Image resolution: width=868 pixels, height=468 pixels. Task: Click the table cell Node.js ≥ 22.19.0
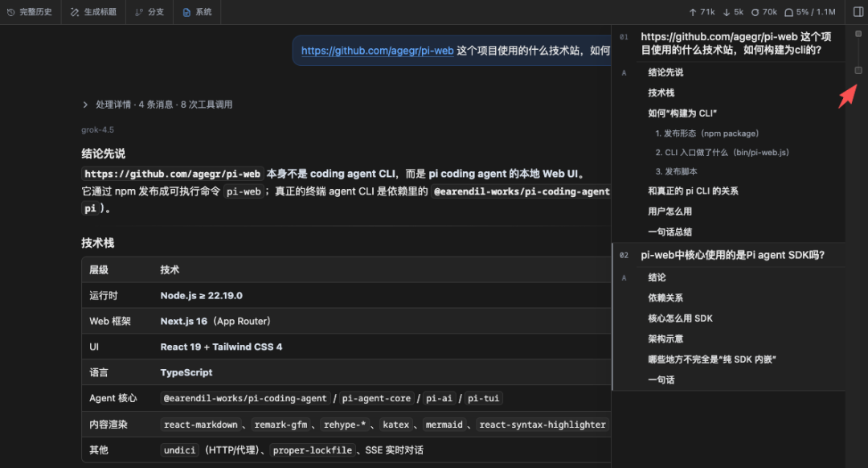[x=202, y=296]
